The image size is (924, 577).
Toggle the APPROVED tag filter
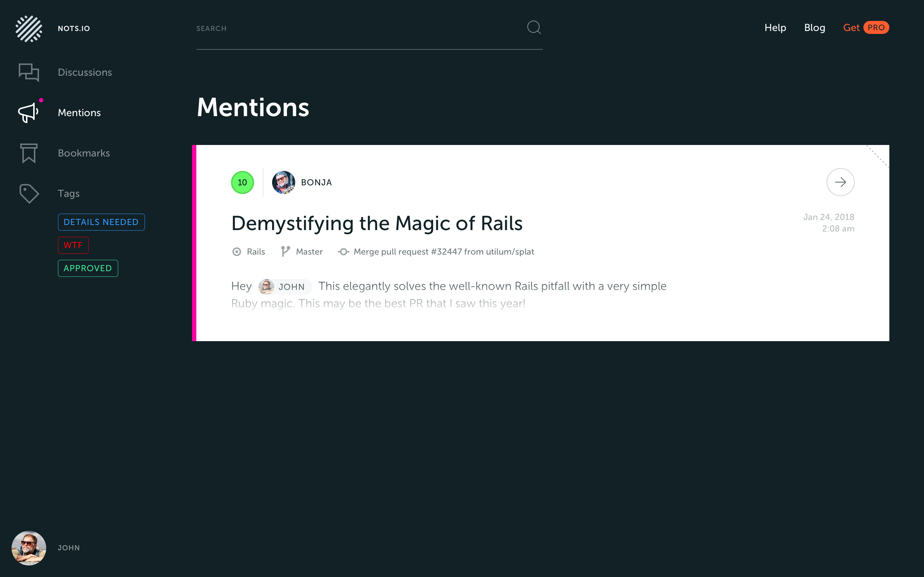pyautogui.click(x=88, y=268)
